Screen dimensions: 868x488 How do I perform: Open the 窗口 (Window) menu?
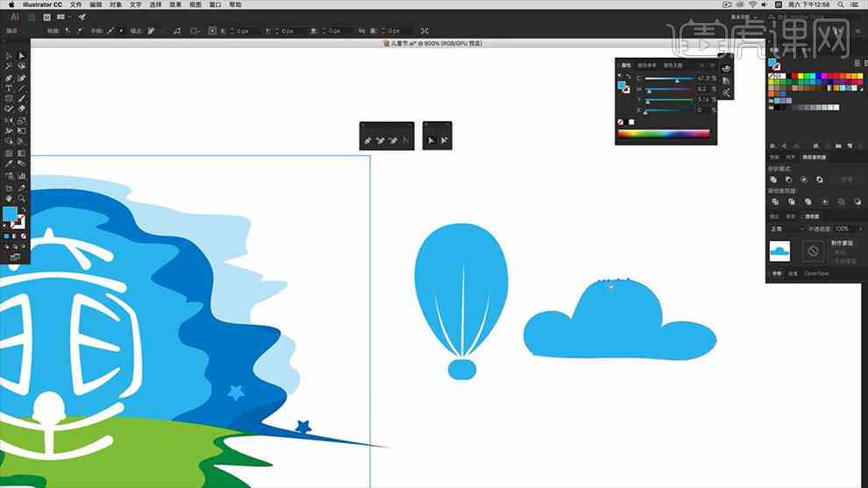click(x=216, y=4)
